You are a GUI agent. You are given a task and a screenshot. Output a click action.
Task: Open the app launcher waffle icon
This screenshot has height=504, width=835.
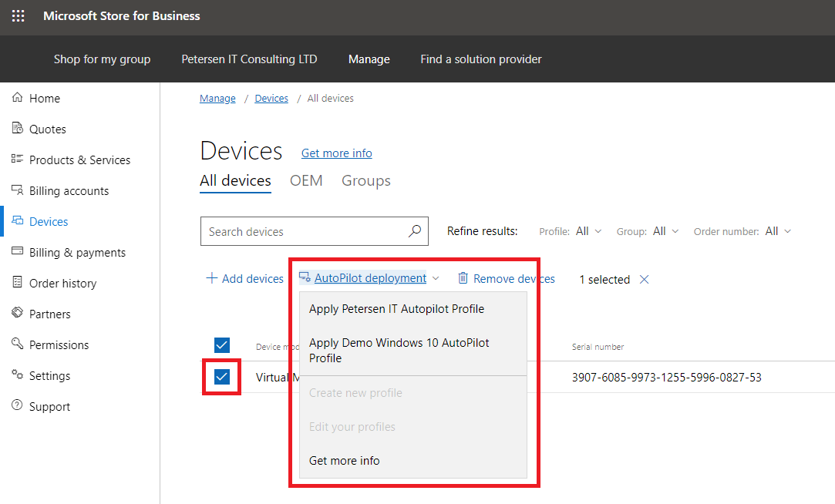pyautogui.click(x=18, y=16)
